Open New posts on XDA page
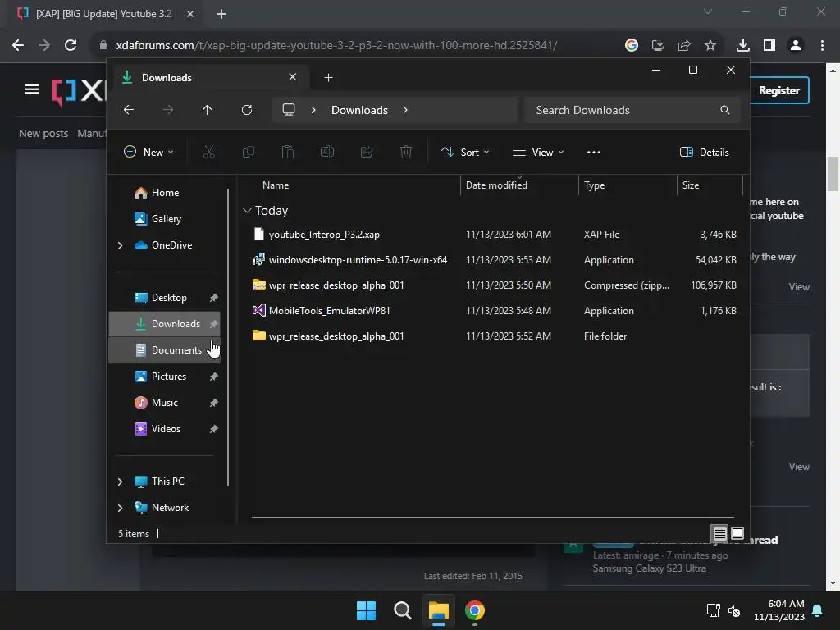Screen dimensions: 840x630 [x=43, y=134]
